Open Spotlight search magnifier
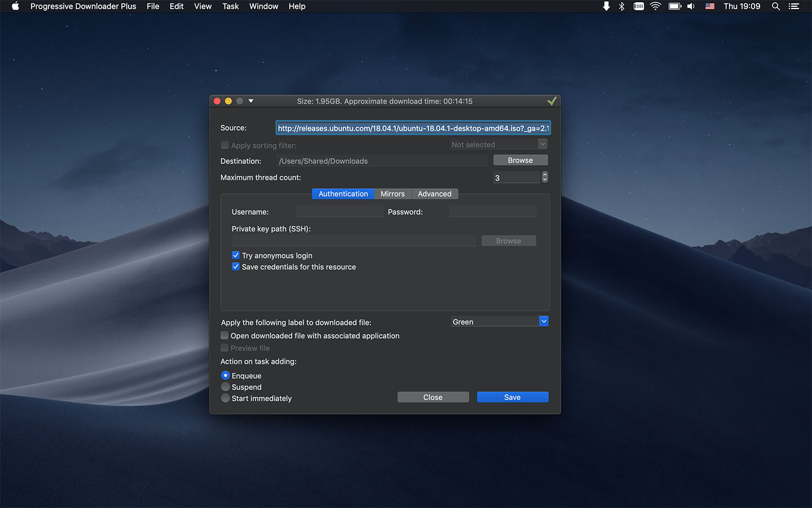 click(776, 6)
